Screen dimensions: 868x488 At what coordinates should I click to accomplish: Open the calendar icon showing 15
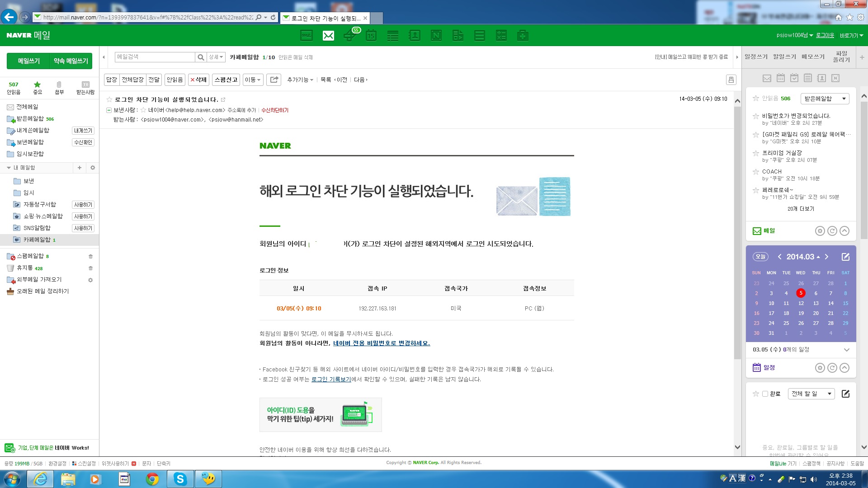[371, 35]
